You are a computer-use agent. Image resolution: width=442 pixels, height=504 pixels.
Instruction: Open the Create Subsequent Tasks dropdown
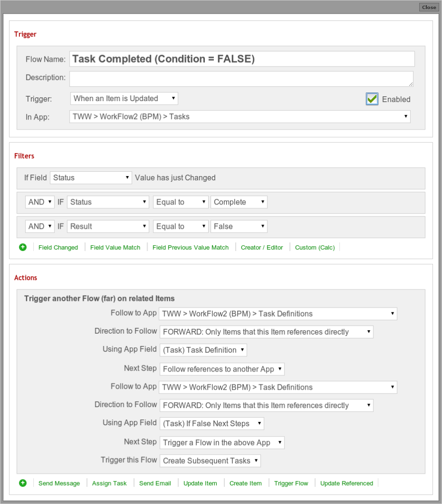[x=210, y=461]
